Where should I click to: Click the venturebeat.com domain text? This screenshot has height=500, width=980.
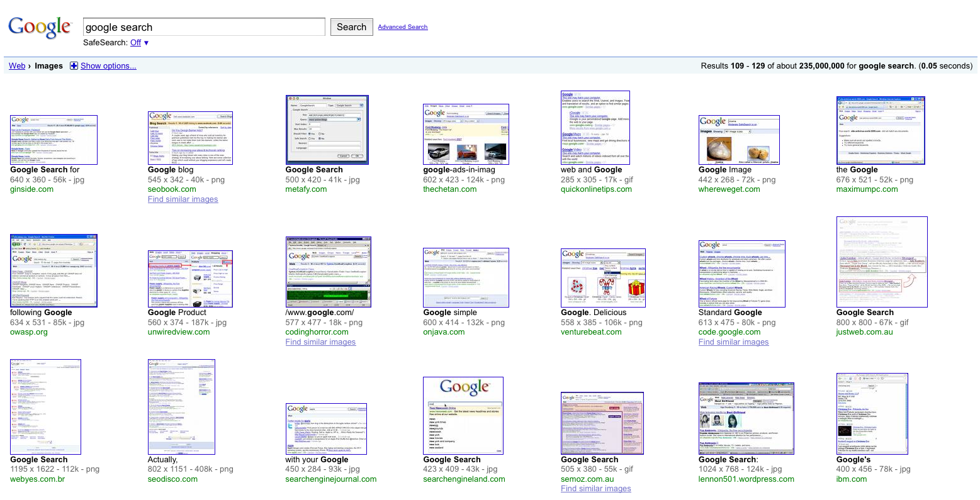[591, 332]
